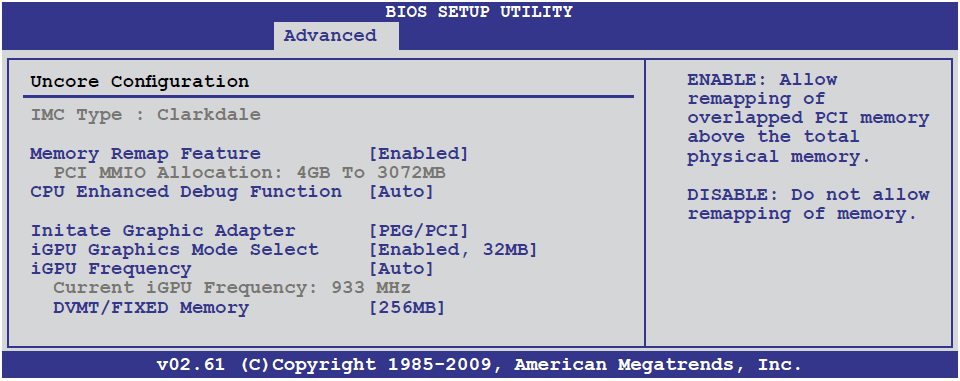Change the iGPU Frequency [Auto] value
Image resolution: width=960 pixels, height=381 pixels.
coord(402,269)
